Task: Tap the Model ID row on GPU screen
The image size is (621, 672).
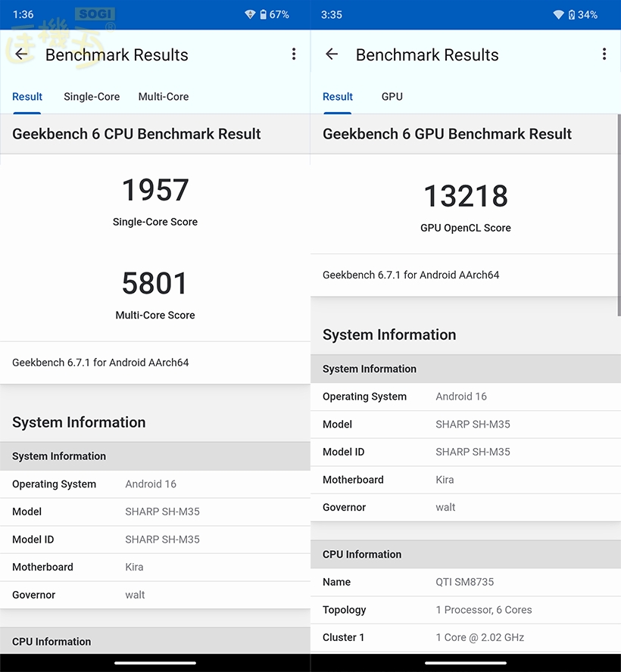Action: coord(466,452)
